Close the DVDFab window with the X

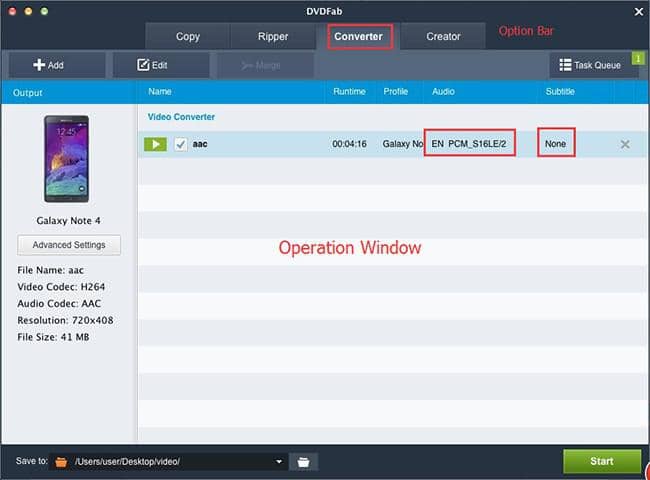point(639,12)
